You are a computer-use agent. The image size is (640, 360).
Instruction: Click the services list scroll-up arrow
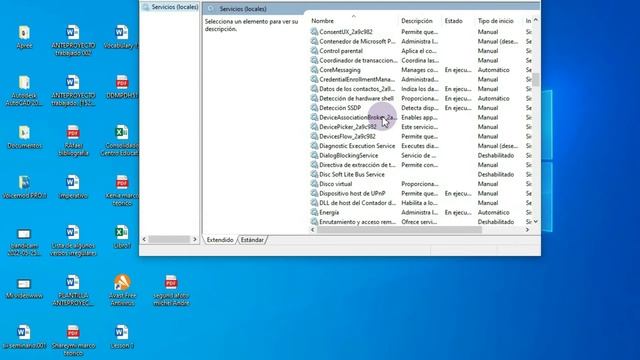536,20
